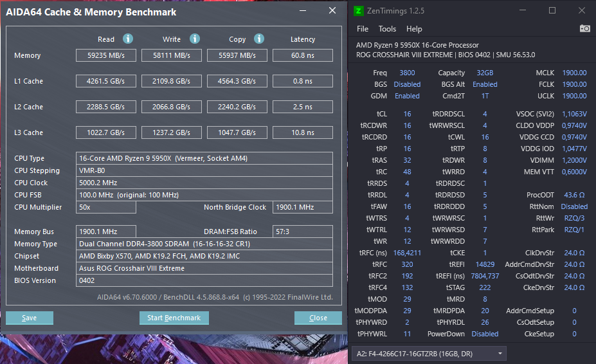The height and width of the screenshot is (364, 596).
Task: Open the File menu in ZenTimings
Action: 362,29
